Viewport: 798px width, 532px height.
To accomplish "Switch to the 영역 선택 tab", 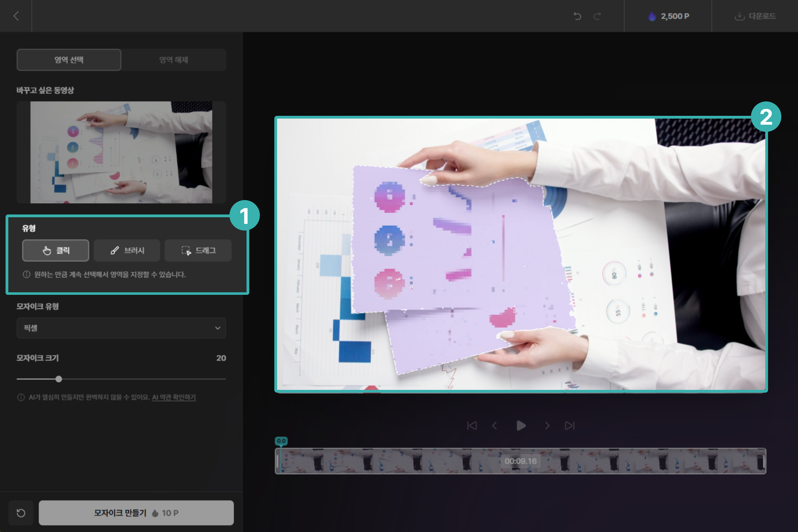I will (x=69, y=60).
